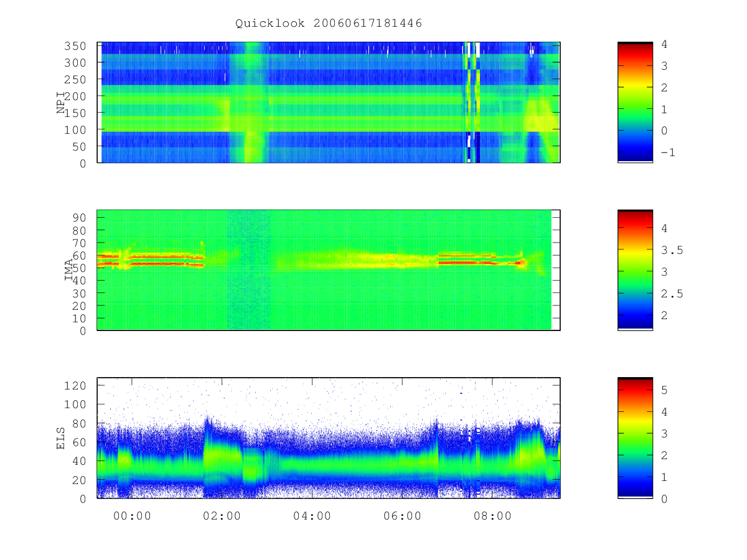Click the 08:00 time axis label
Image resolution: width=747 pixels, height=560 pixels.
coord(492,516)
